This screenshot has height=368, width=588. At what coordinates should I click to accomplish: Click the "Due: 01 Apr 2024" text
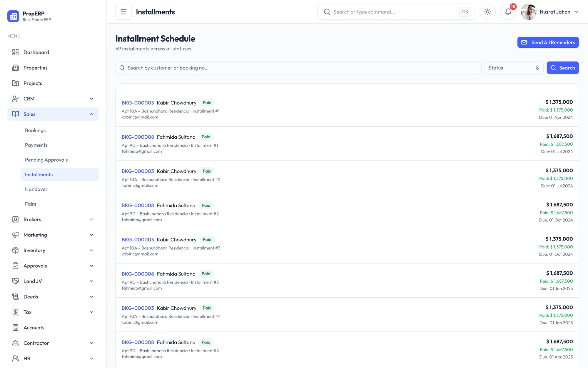[556, 117]
